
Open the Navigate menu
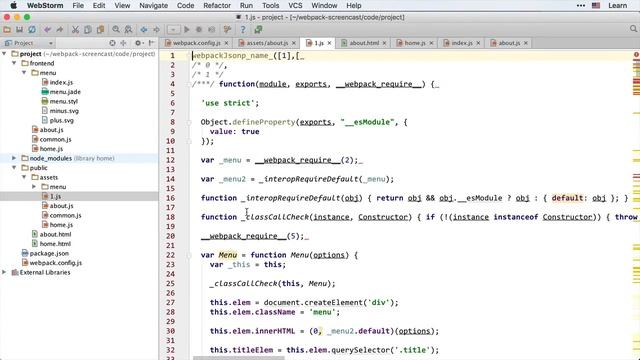pyautogui.click(x=153, y=6)
